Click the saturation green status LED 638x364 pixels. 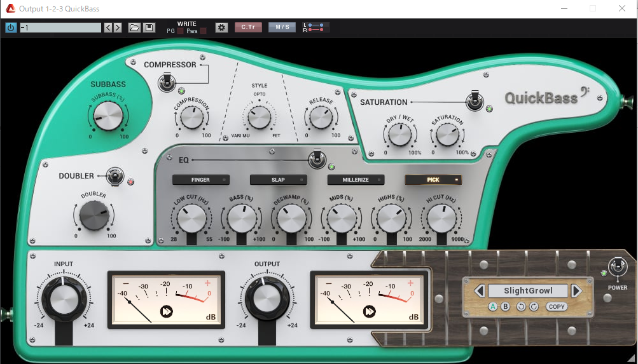point(490,109)
